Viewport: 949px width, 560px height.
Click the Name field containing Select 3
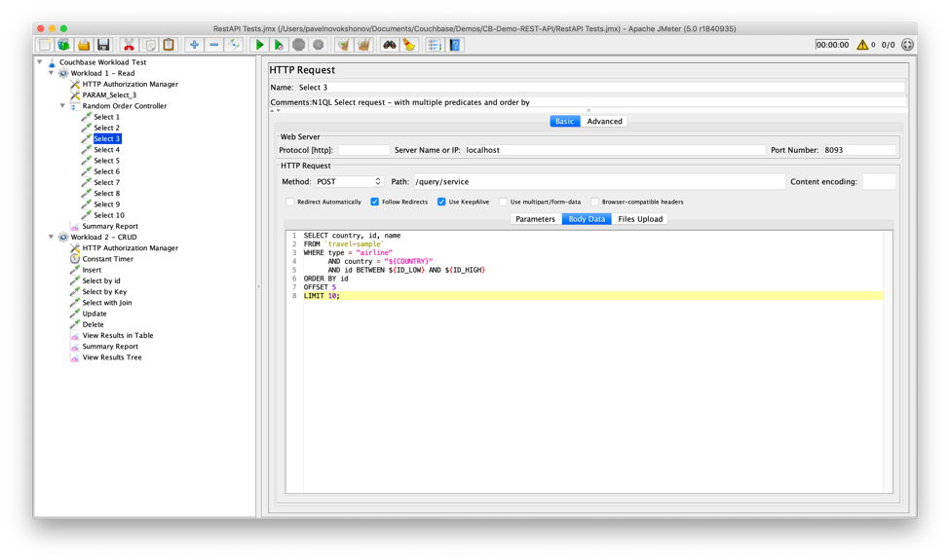[x=600, y=87]
